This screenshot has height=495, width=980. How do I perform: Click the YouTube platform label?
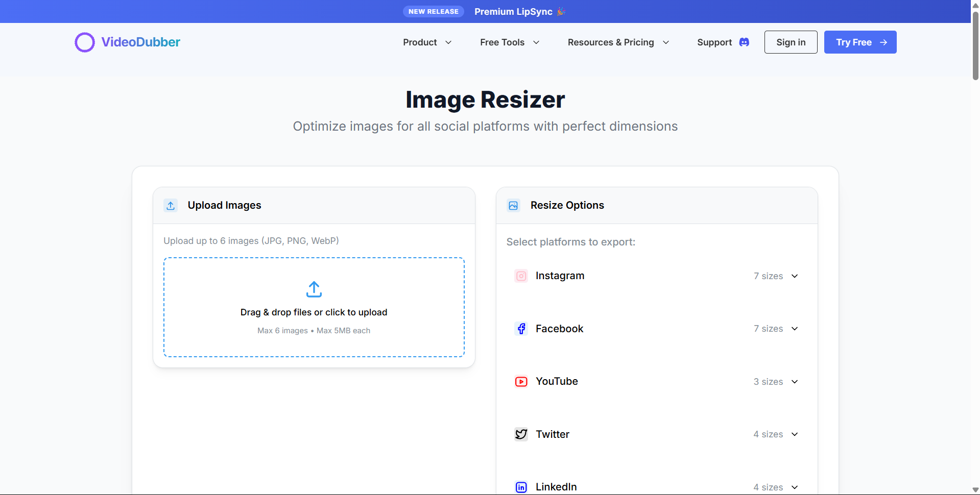557,382
